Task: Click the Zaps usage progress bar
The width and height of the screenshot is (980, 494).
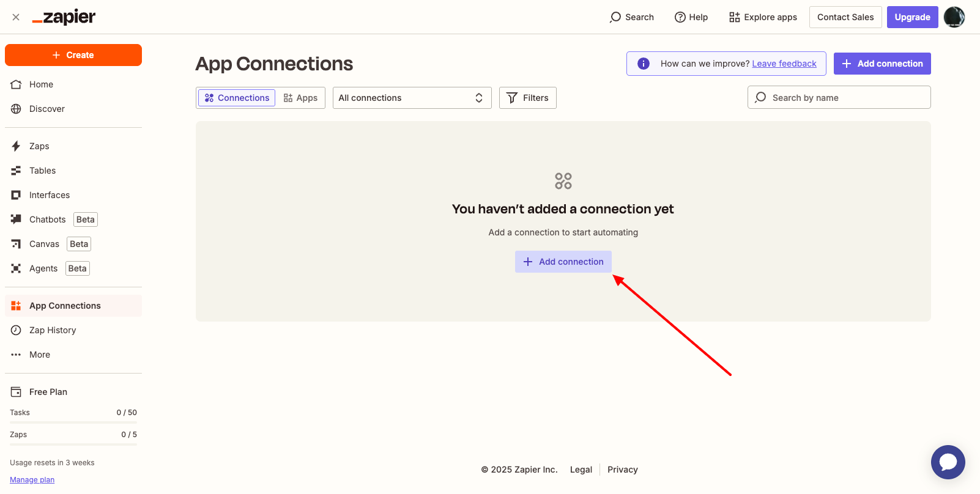Action: [73, 444]
